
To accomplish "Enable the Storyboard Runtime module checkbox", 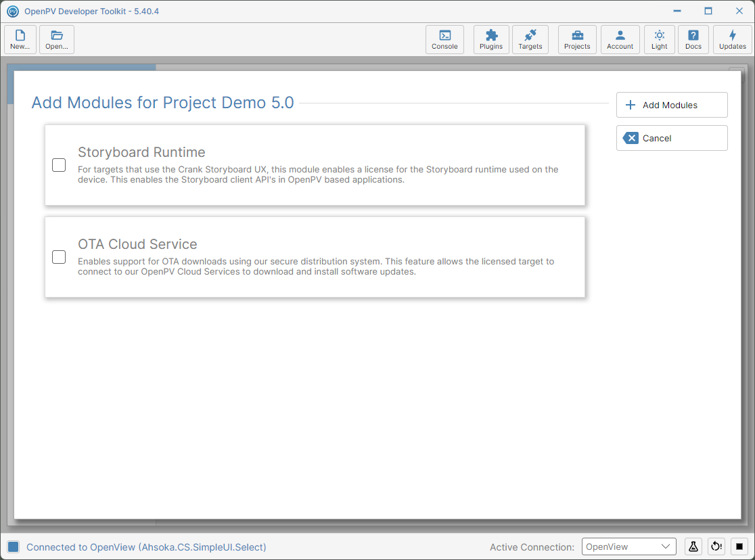I will pyautogui.click(x=59, y=165).
